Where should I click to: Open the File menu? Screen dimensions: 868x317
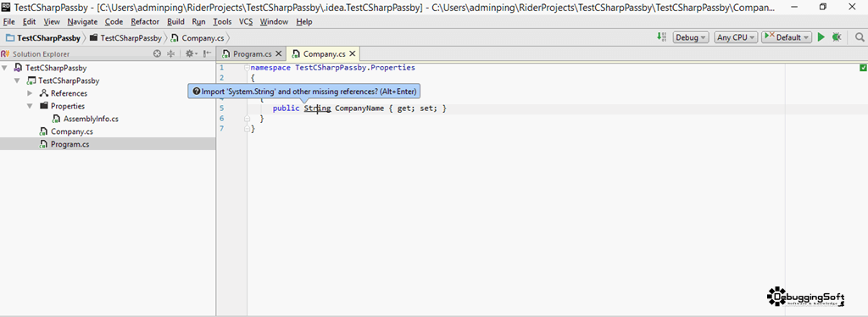(x=8, y=21)
